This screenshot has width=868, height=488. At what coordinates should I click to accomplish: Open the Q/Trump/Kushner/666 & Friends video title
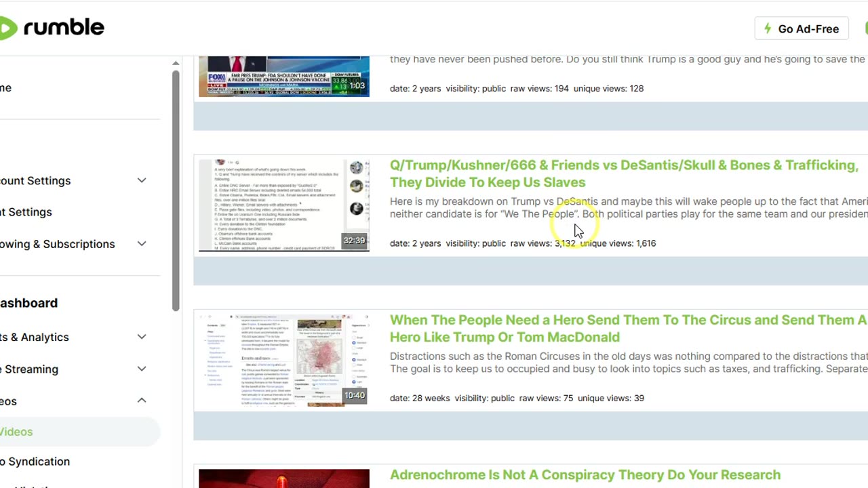[624, 174]
